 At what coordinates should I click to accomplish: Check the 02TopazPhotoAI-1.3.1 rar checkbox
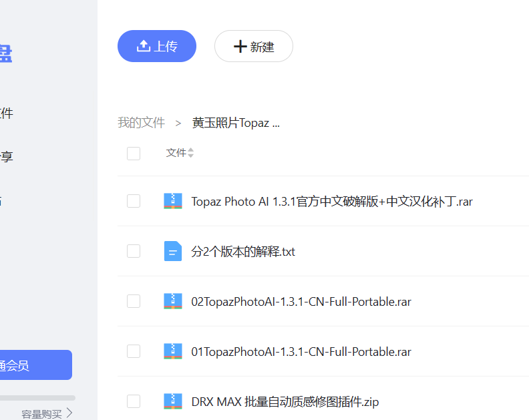134,301
